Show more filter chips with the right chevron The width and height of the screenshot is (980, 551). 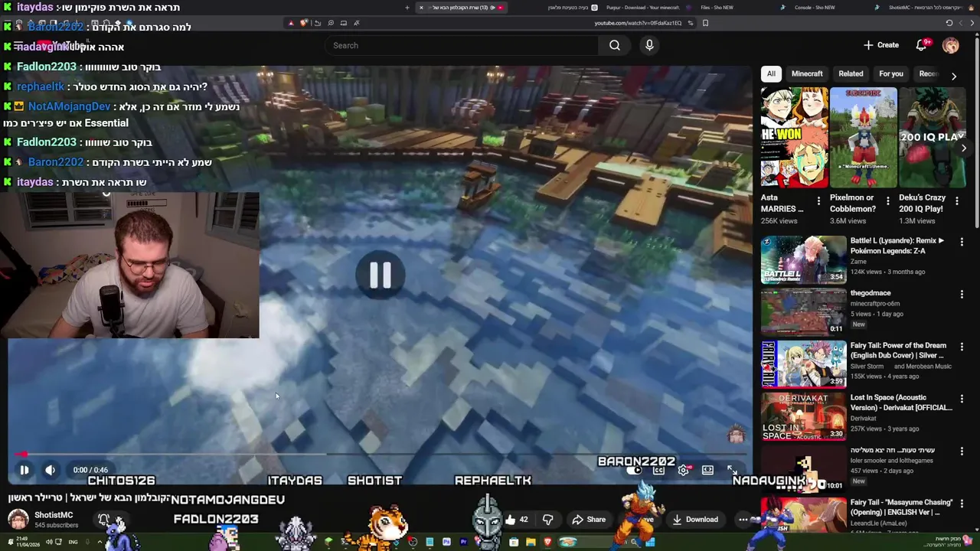point(953,76)
